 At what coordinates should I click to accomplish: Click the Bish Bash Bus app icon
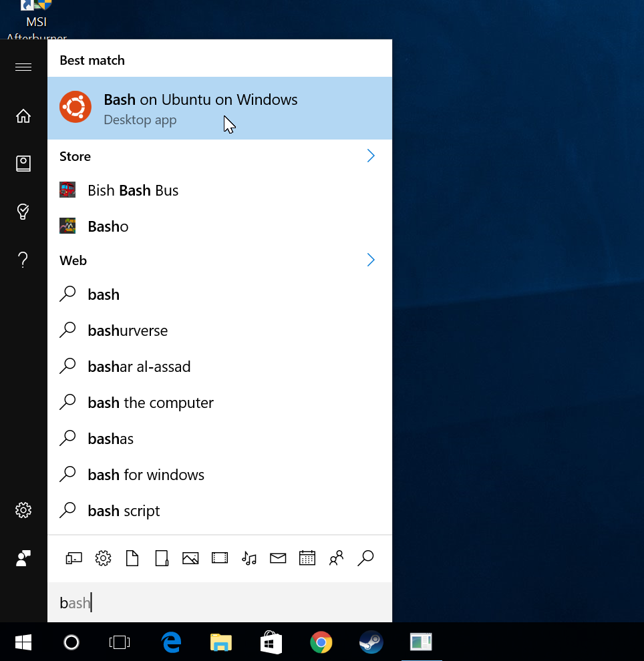coord(67,190)
